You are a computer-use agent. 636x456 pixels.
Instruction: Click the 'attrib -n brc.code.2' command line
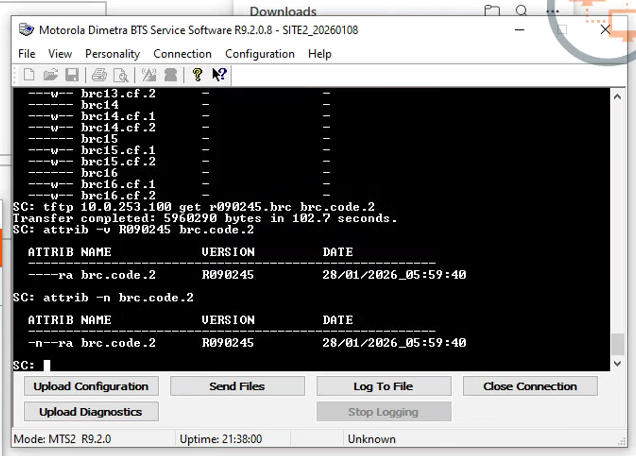coord(103,298)
